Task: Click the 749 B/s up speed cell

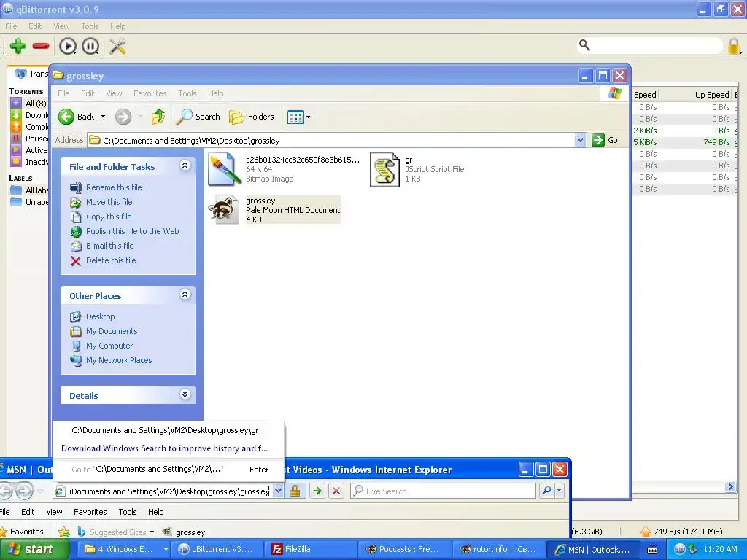Action: [716, 142]
